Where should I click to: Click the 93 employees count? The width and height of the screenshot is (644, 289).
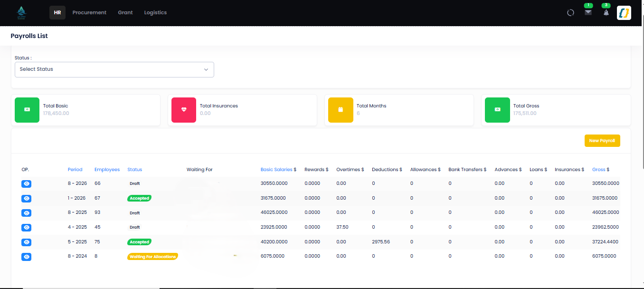click(x=97, y=212)
